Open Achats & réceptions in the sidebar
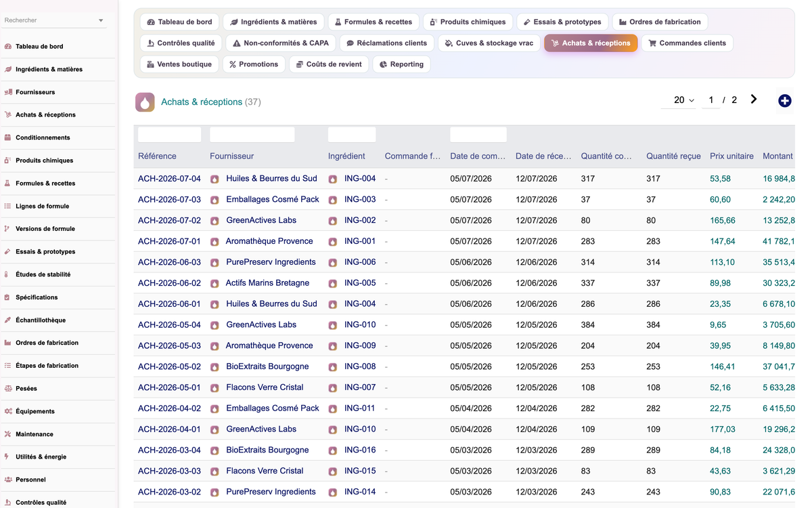The image size is (812, 508). (x=45, y=115)
